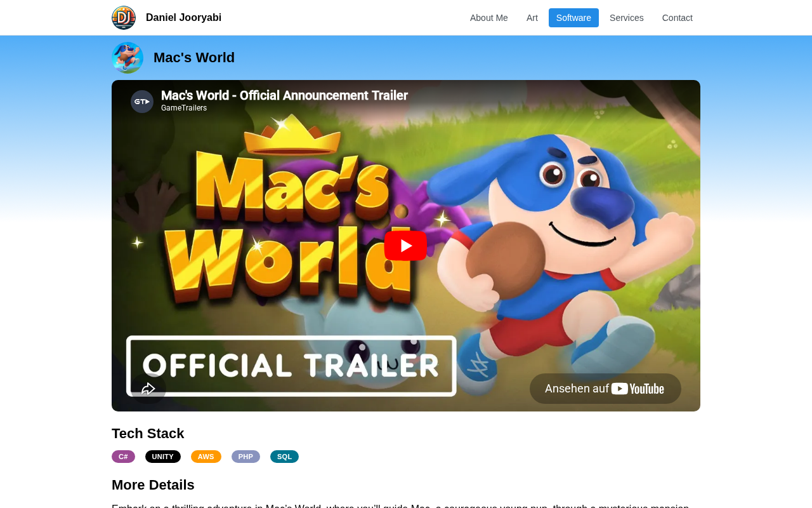Image resolution: width=812 pixels, height=508 pixels.
Task: Click the DJ site logo icon
Action: click(x=124, y=18)
